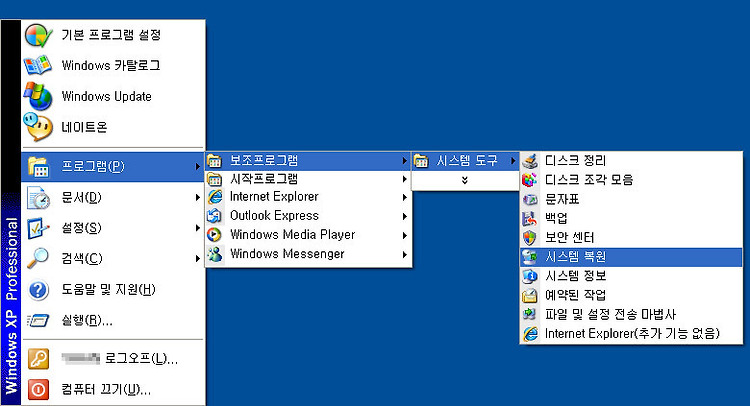Image resolution: width=750 pixels, height=406 pixels.
Task: Click the 프로그램 folder icon
Action: 38,167
